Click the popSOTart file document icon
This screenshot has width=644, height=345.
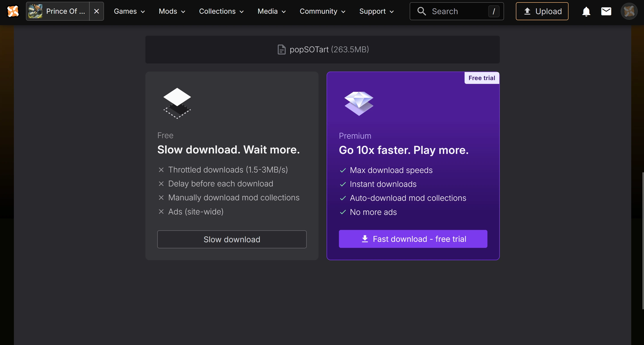click(282, 50)
